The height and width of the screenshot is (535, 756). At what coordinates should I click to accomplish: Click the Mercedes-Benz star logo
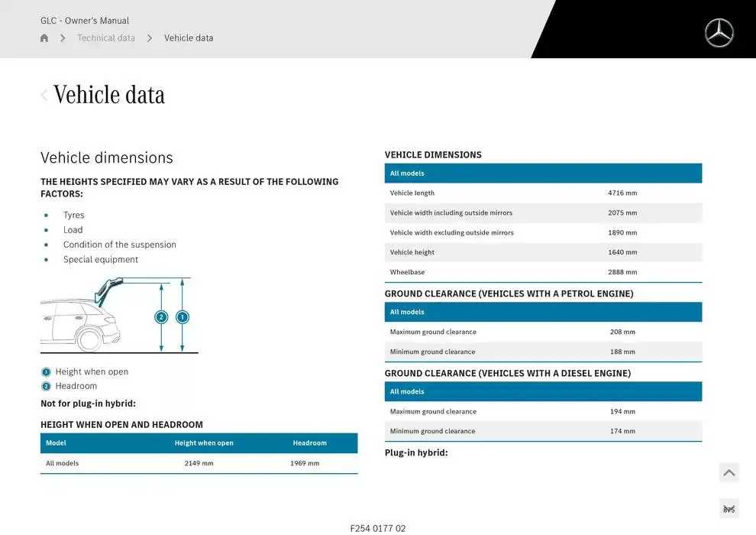tap(719, 33)
